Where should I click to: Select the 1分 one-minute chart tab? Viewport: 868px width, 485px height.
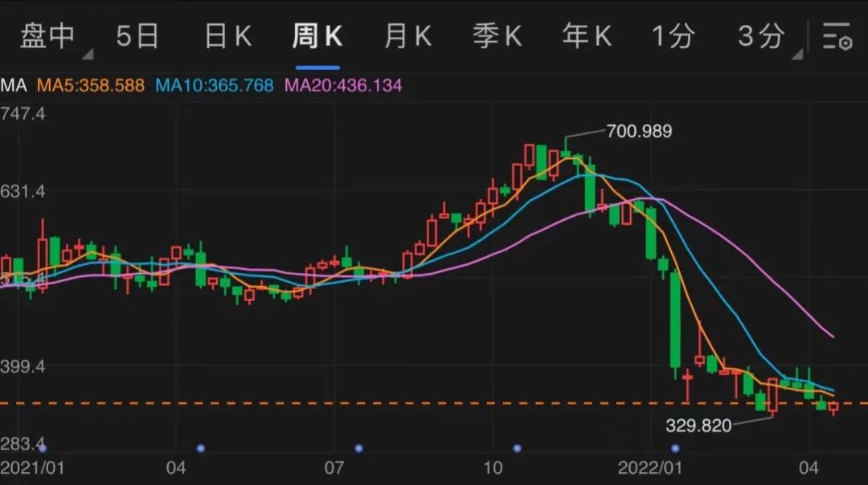coord(672,37)
